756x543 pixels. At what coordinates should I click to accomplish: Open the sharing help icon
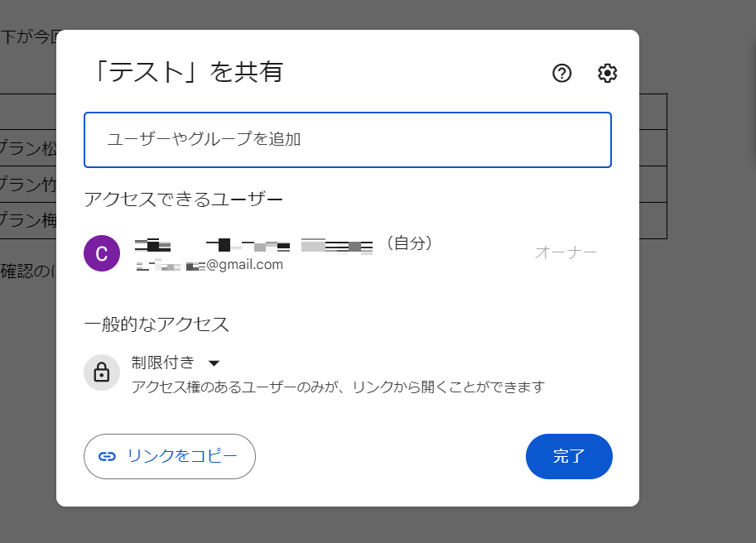[x=562, y=74]
